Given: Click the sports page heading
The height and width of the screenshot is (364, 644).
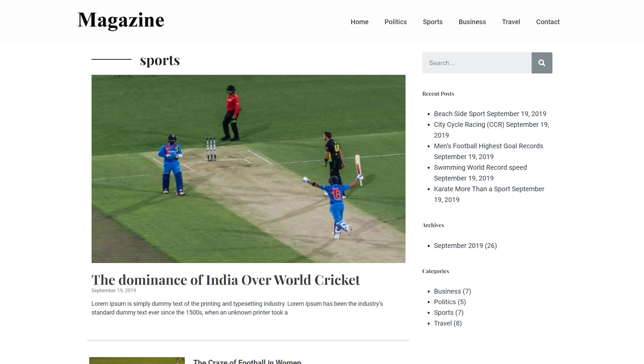Looking at the screenshot, I should pyautogui.click(x=160, y=60).
